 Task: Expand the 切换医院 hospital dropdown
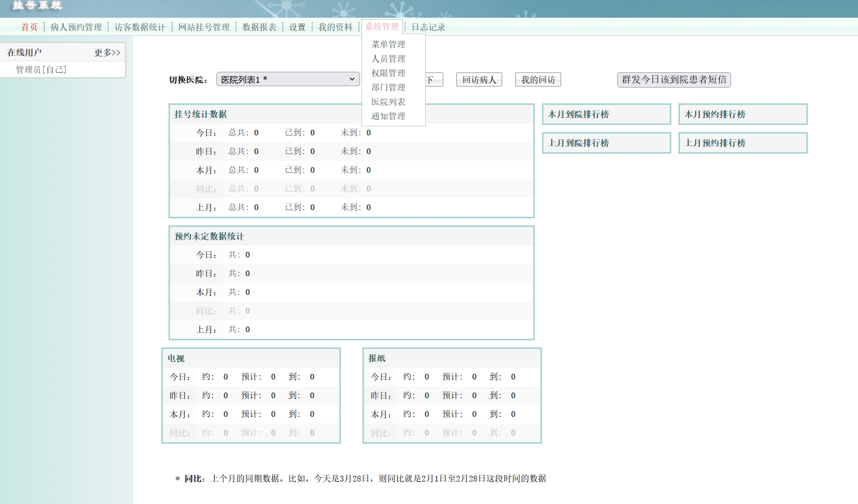288,79
